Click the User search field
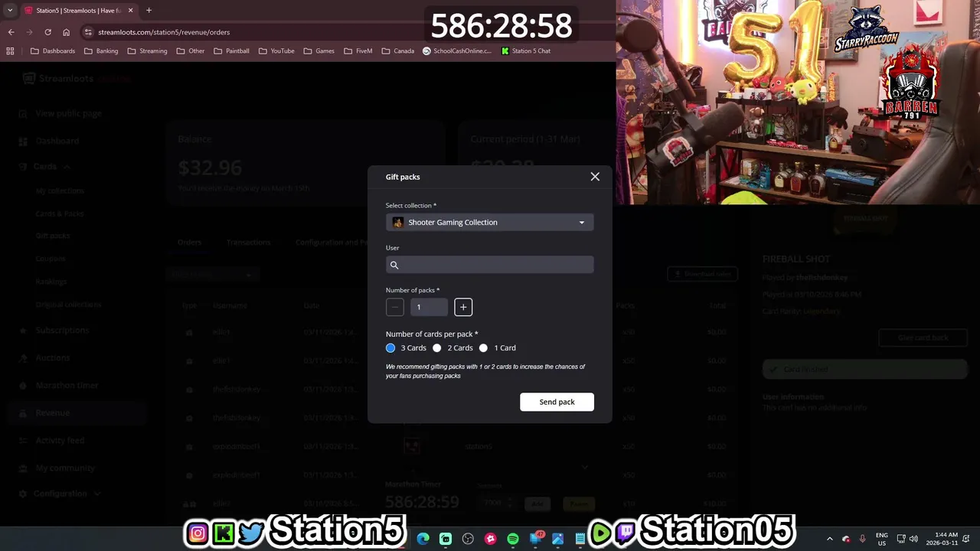 pyautogui.click(x=490, y=265)
